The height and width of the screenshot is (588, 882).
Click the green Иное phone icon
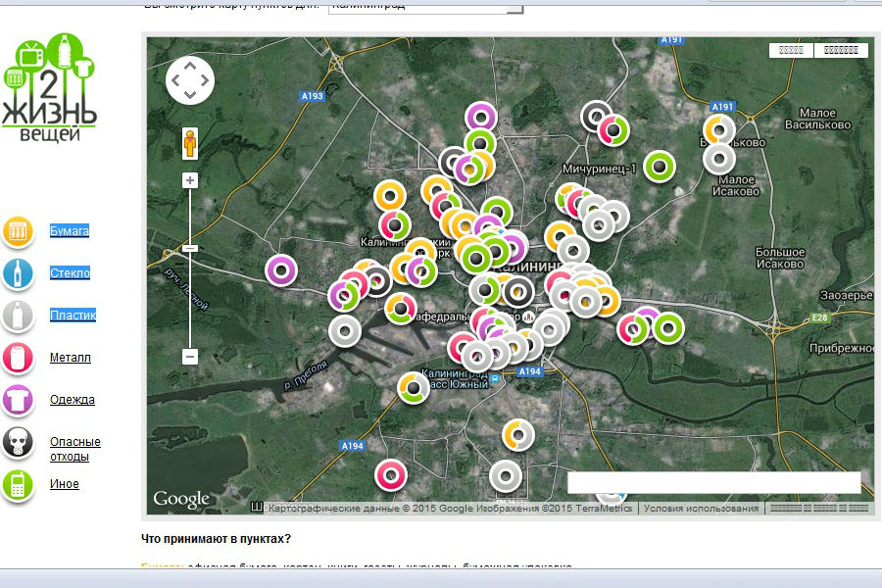click(17, 484)
